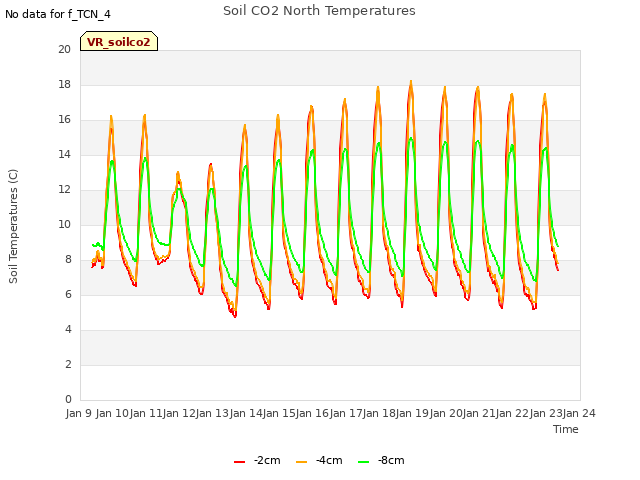Click the y-axis value 10
640x480 pixels.
[x=64, y=224]
